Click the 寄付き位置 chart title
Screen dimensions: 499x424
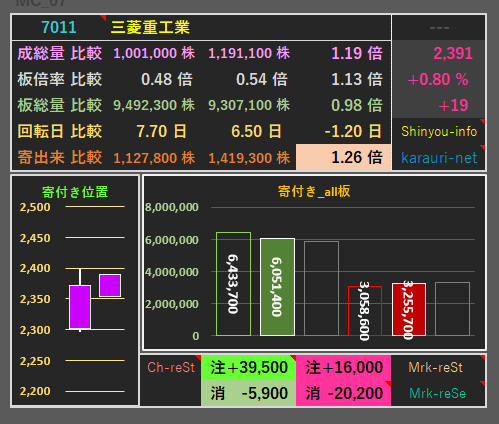pos(75,192)
